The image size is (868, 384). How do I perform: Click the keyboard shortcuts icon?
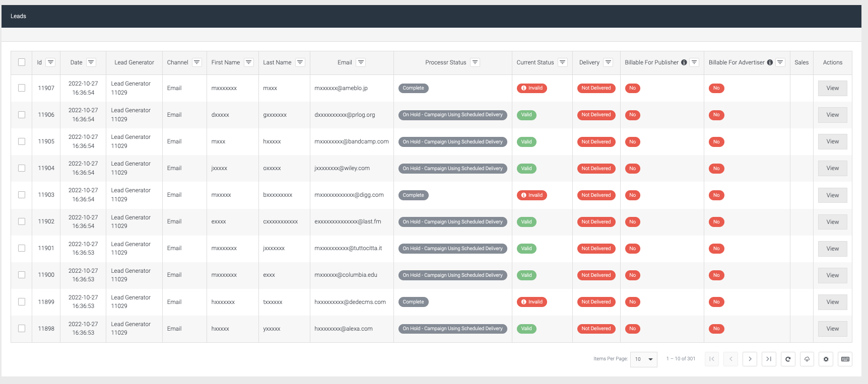coord(845,359)
